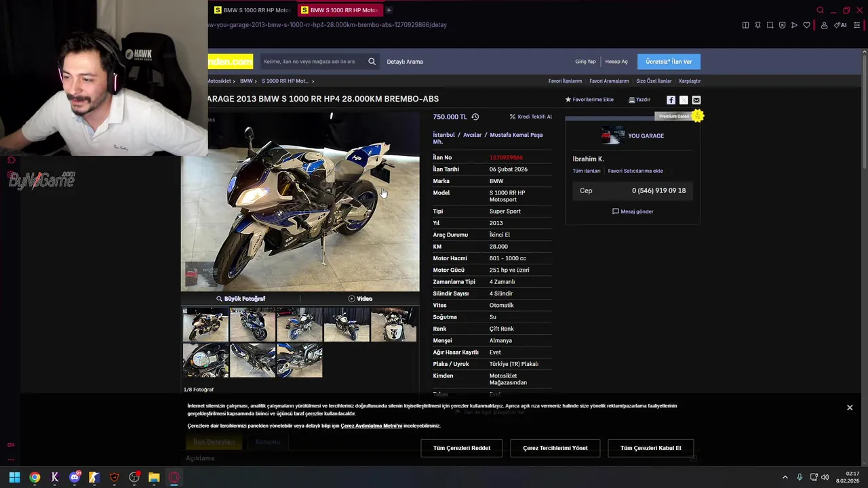Open S 1000 RR HP Mot... breadcrumb

coord(285,81)
